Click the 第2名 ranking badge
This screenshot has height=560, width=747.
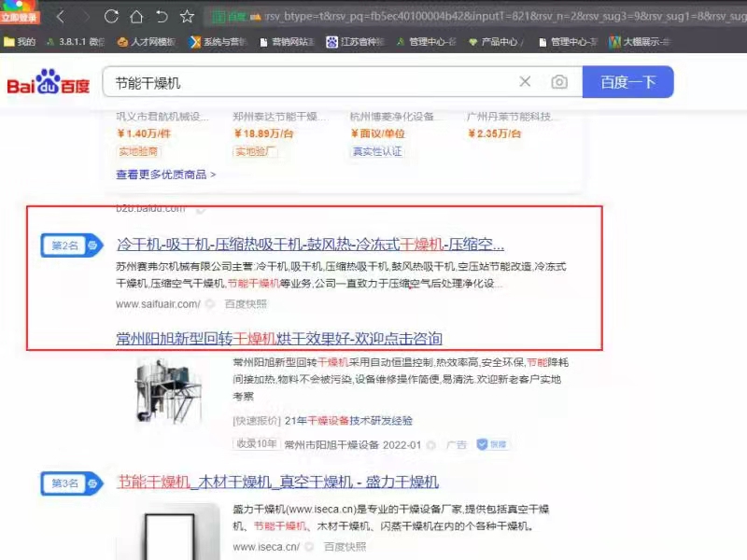[72, 245]
